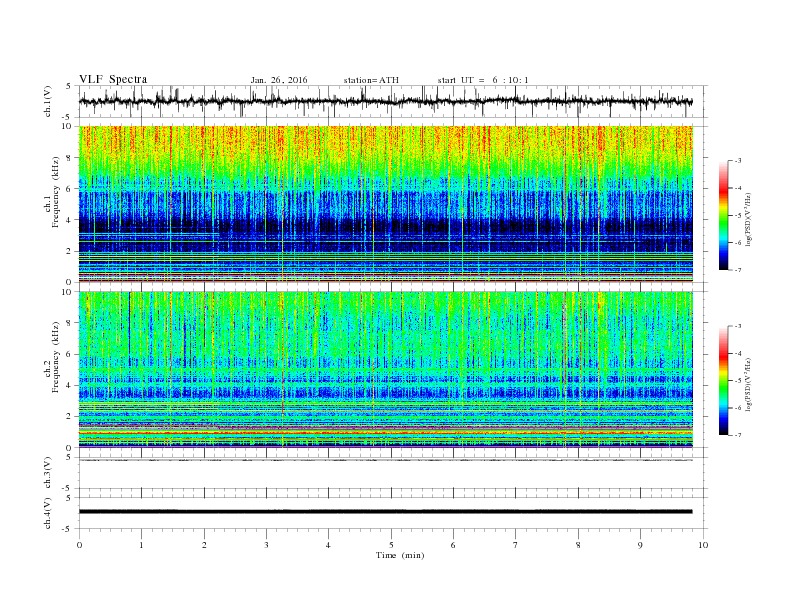Click time axis tick label "4"

(328, 545)
